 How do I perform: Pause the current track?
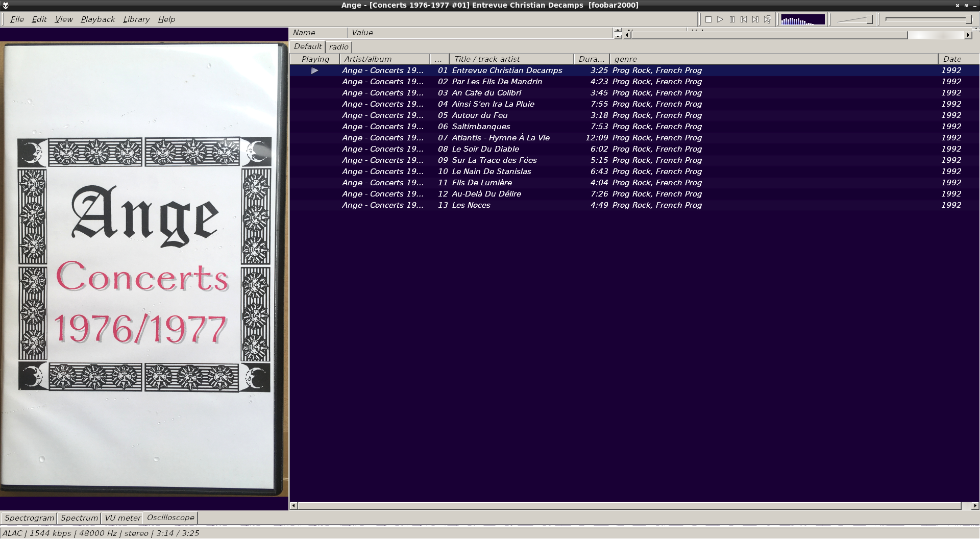click(732, 19)
